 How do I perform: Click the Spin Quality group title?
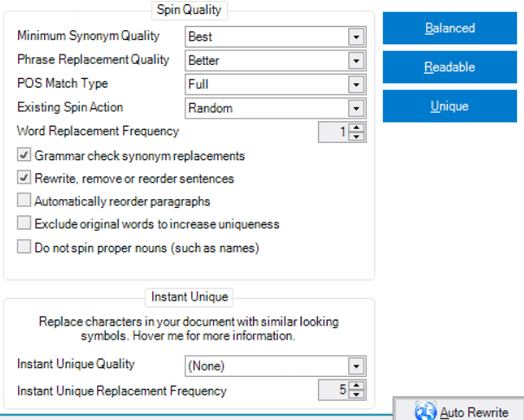(189, 10)
